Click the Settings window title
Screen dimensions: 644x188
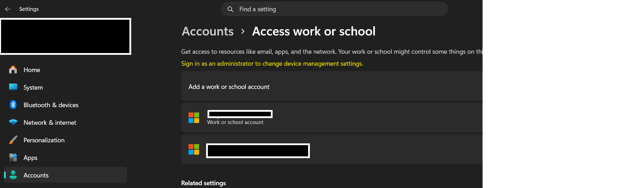(x=29, y=9)
